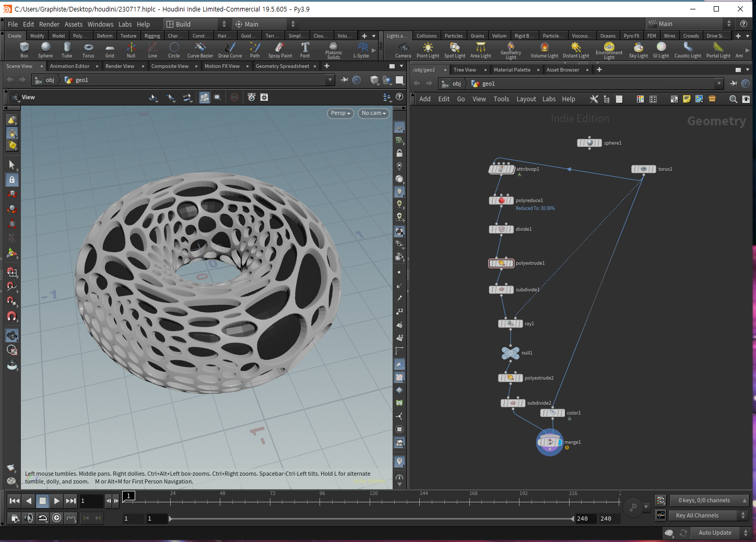756x542 pixels.
Task: Toggle the viewport snapping magnet tool
Action: click(11, 316)
